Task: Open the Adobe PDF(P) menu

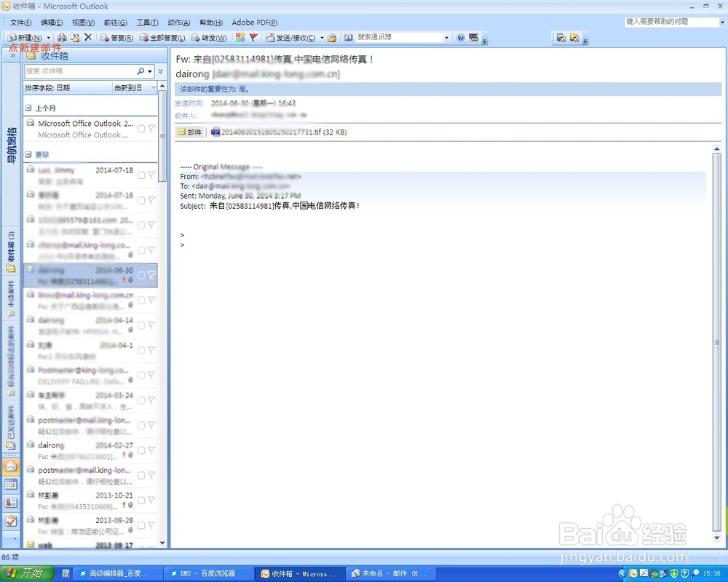Action: coord(254,23)
